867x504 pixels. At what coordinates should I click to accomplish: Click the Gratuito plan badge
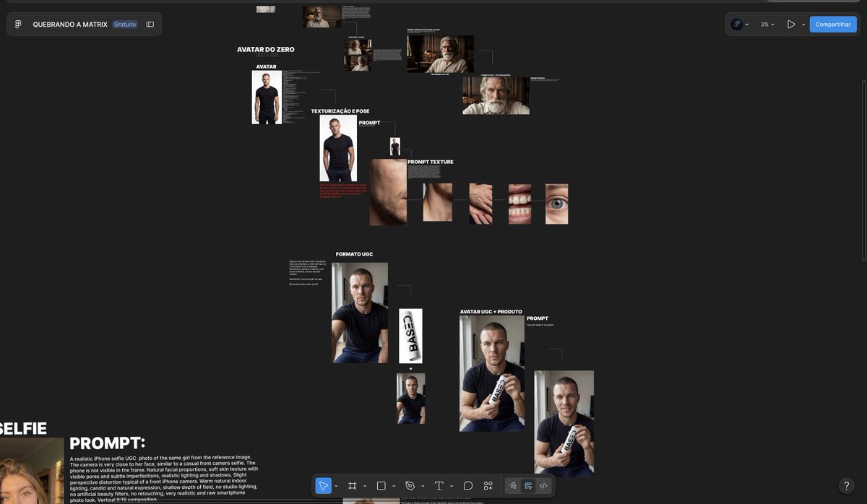[x=125, y=25]
